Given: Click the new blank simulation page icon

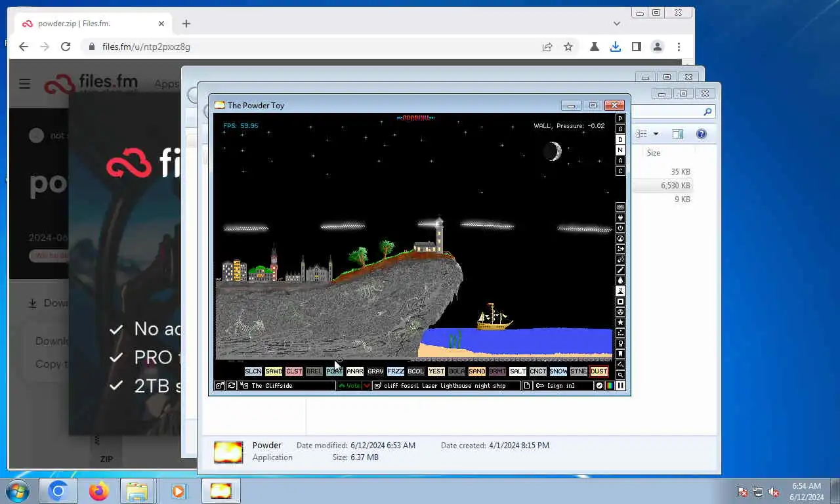Looking at the screenshot, I should tap(526, 386).
